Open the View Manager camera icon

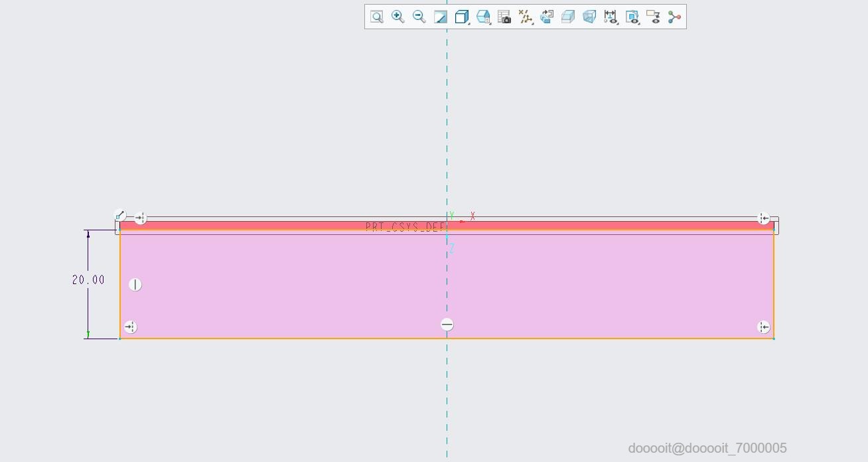pyautogui.click(x=504, y=17)
